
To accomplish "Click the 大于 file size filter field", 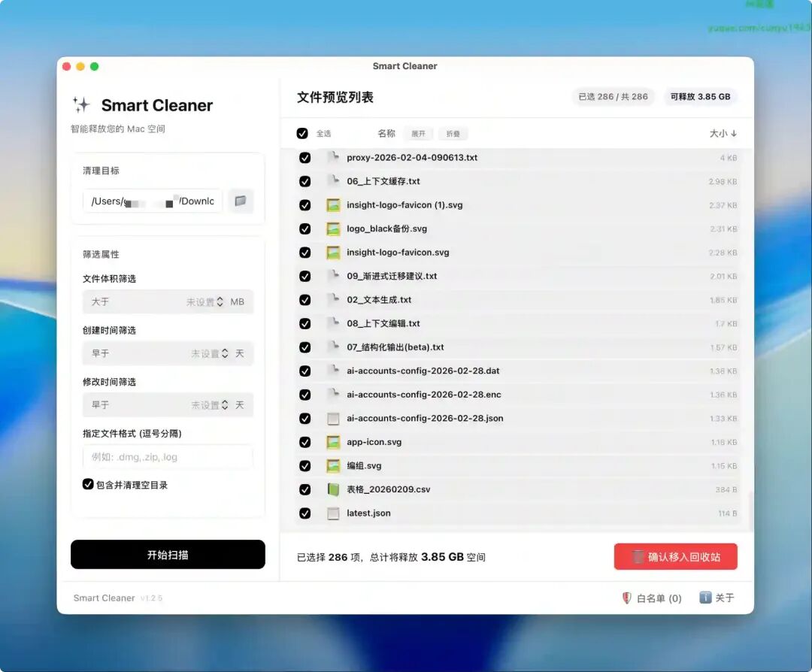I will [x=168, y=302].
